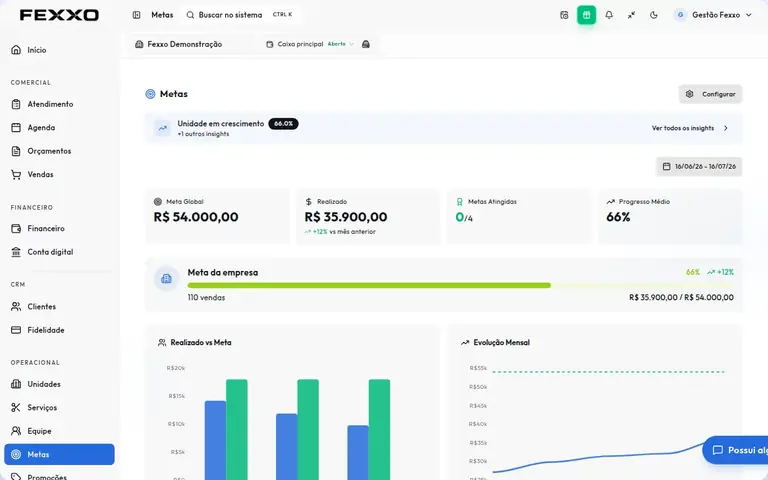Open the 16/06/26 - 16/07/26 date range picker

(699, 167)
